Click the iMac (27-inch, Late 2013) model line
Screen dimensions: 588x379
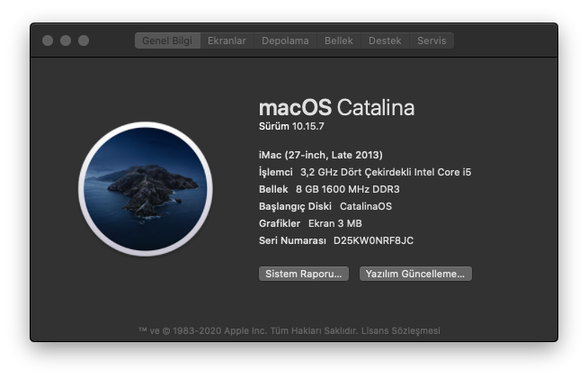(320, 155)
